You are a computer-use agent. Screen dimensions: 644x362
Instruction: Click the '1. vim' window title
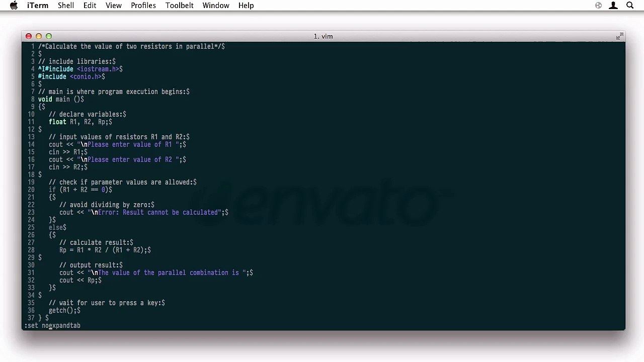pos(323,36)
